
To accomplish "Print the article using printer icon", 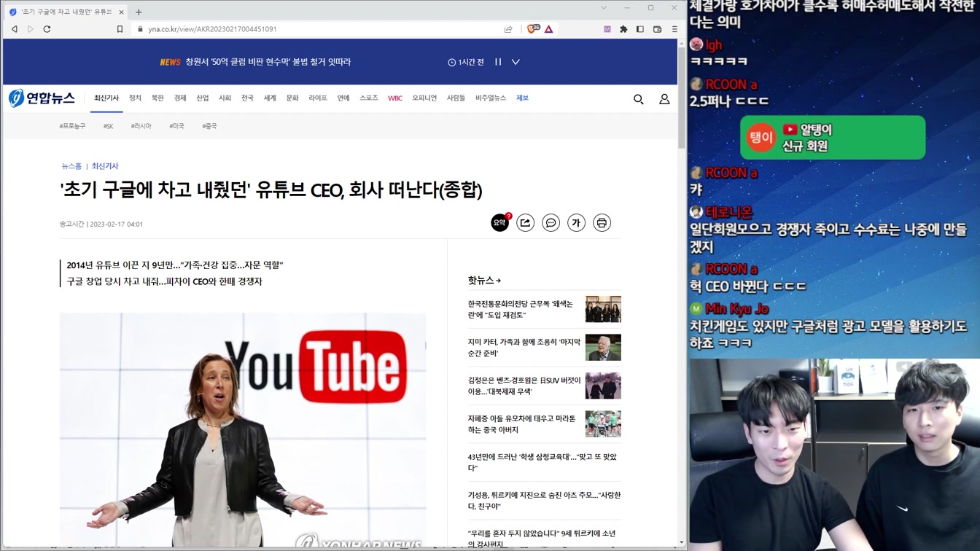I will [x=602, y=223].
